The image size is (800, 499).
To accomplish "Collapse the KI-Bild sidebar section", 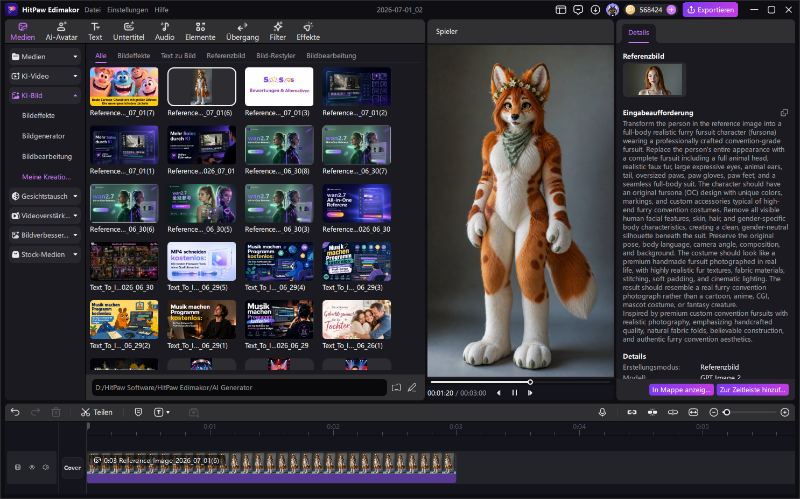I will 44,95.
